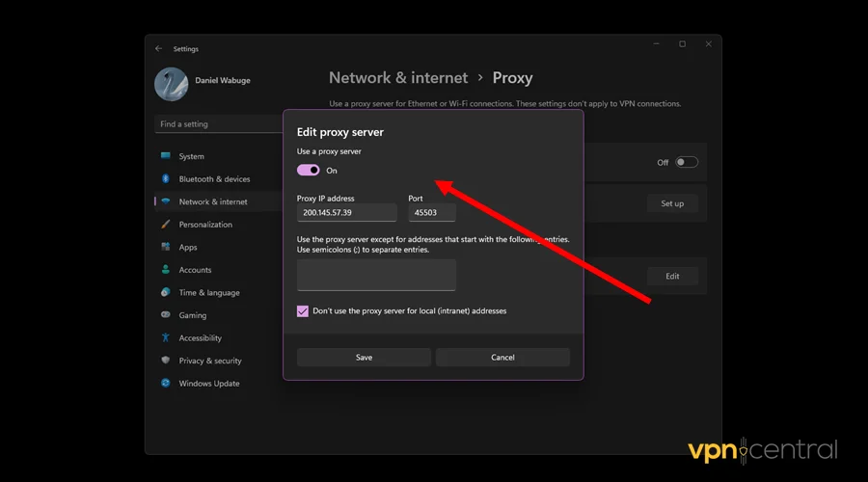The image size is (868, 482).
Task: Cancel the Edit proxy server dialog
Action: (x=502, y=358)
